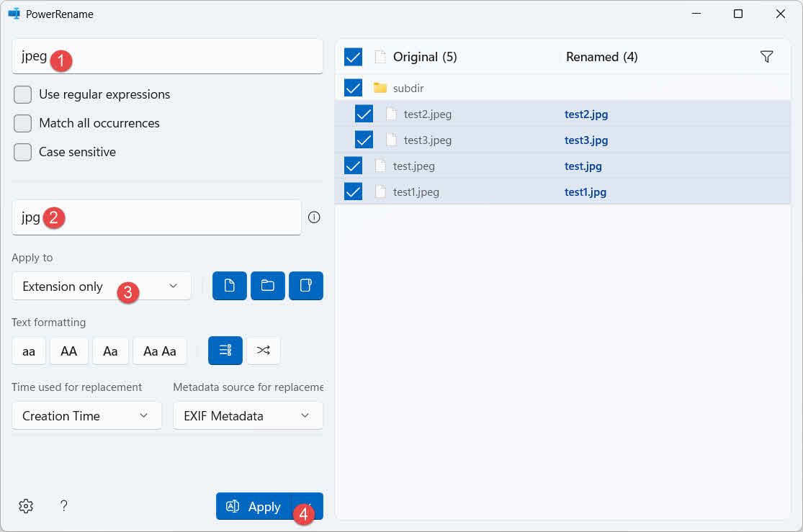Uncheck the test.jpeg checkbox
The image size is (803, 532).
point(354,166)
